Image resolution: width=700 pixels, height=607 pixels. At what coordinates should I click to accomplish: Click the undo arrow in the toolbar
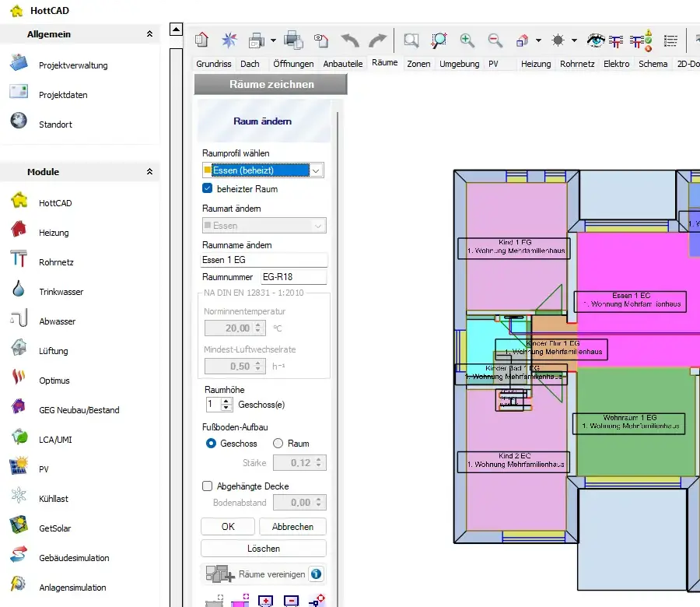pos(350,40)
